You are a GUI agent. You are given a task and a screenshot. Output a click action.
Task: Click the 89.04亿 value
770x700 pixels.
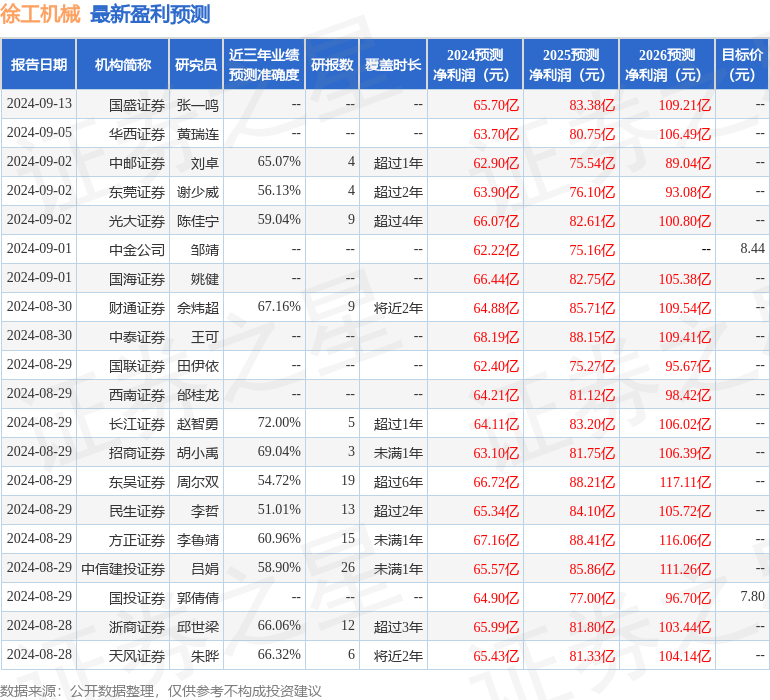tap(688, 163)
